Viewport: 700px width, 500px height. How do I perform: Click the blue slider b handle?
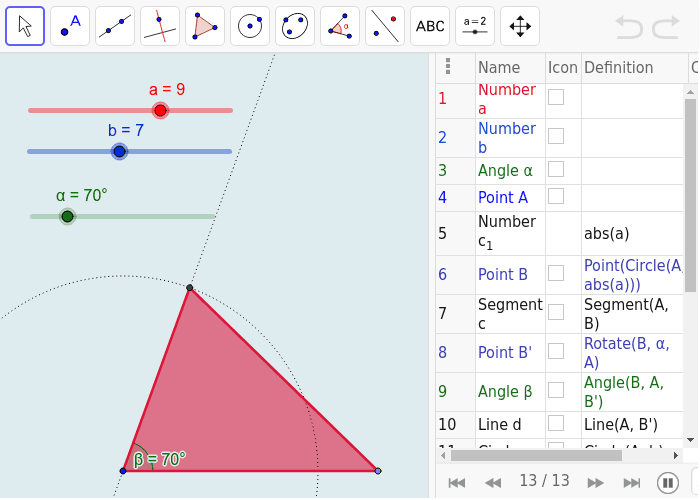point(119,151)
